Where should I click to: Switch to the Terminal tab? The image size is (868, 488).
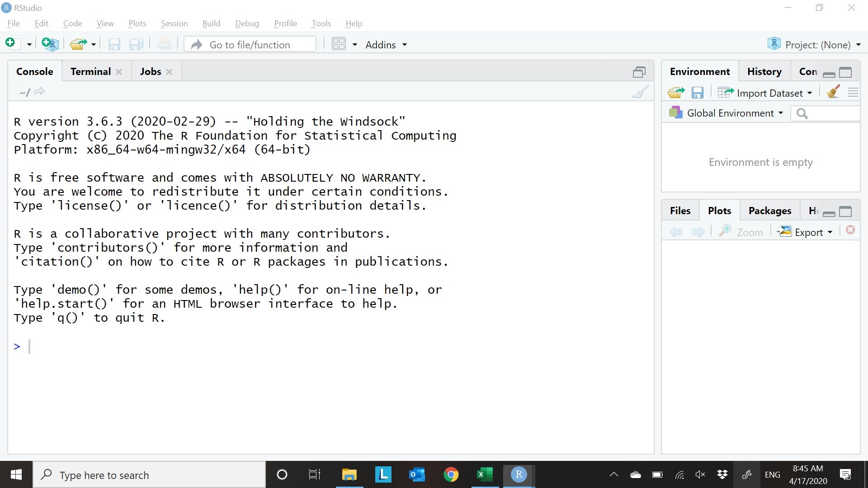tap(90, 71)
